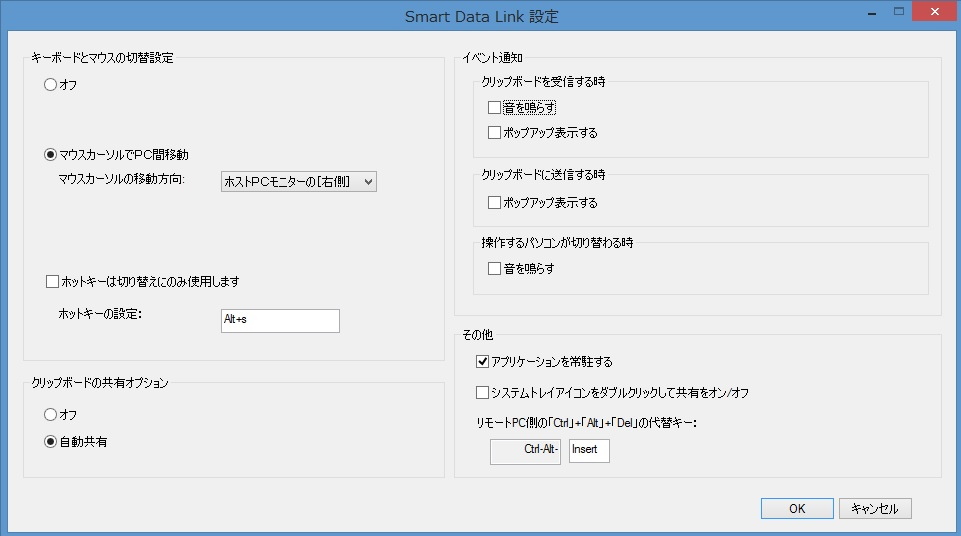Screen dimensions: 961x536
Task: Check ポップアップ表示する for clipboard receive
Action: pos(494,132)
